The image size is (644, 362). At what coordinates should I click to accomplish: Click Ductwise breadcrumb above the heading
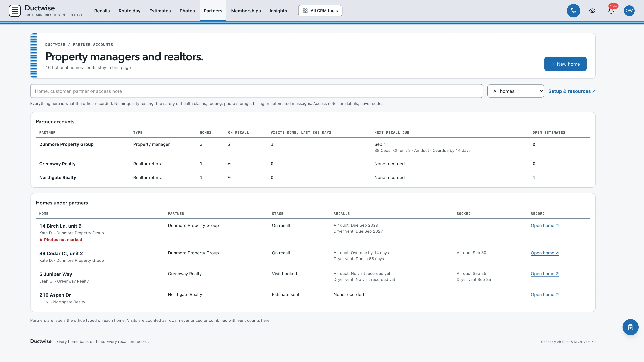click(x=55, y=44)
